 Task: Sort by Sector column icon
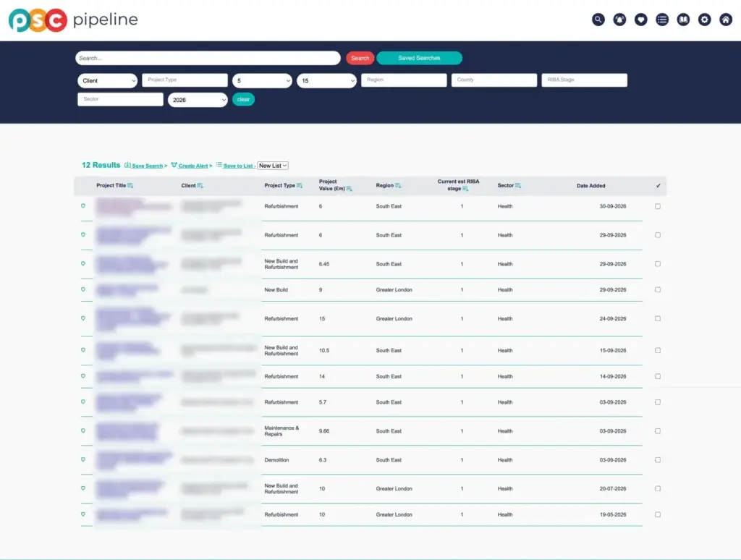[518, 186]
